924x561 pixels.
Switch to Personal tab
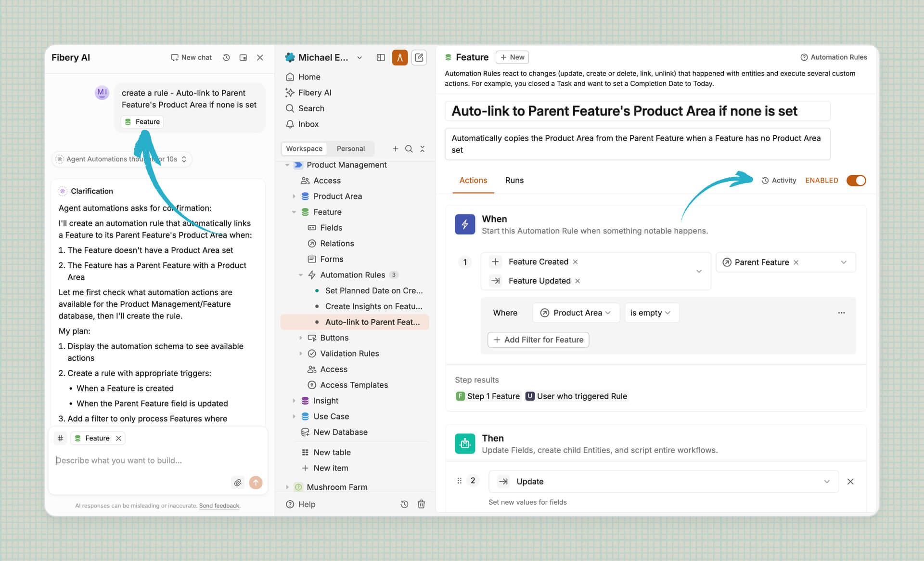click(351, 149)
